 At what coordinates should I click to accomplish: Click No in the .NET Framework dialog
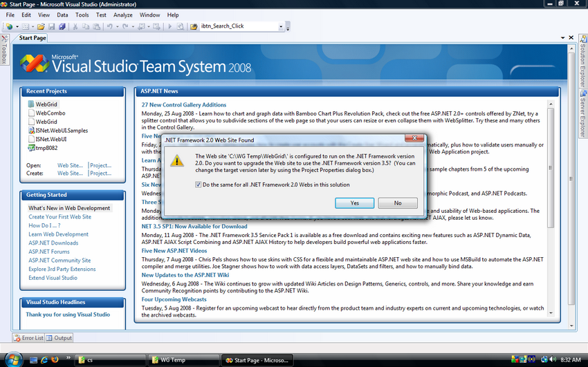pyautogui.click(x=398, y=203)
